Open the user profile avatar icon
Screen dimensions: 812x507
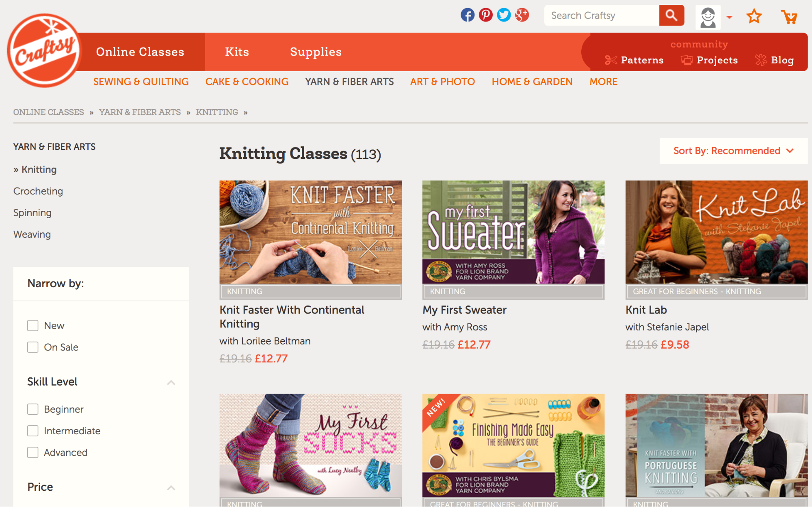click(708, 17)
